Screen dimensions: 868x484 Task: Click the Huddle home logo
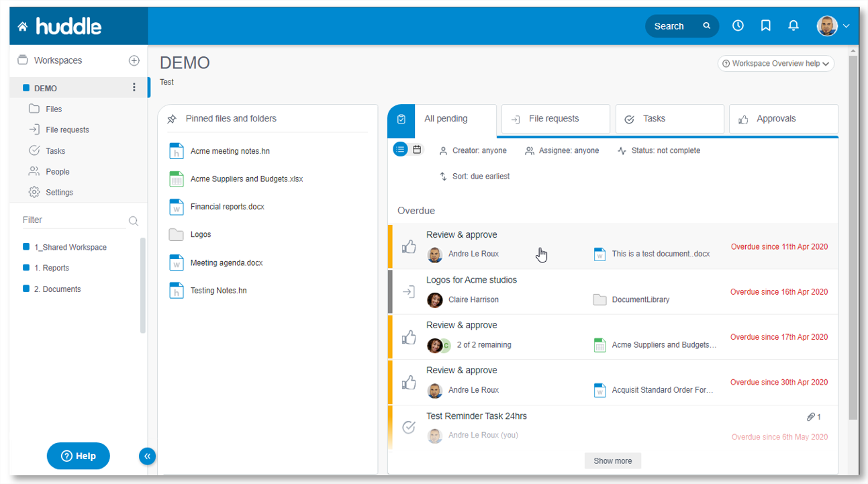(60, 26)
